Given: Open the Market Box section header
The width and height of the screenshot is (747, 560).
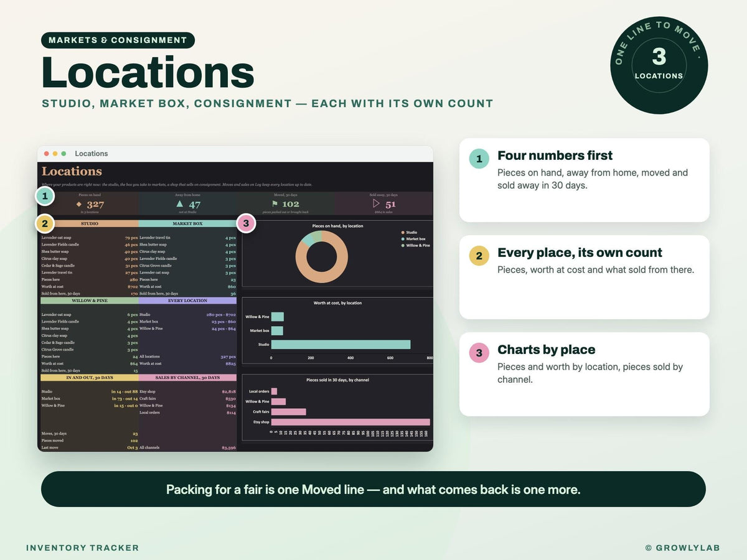Looking at the screenshot, I should 187,223.
